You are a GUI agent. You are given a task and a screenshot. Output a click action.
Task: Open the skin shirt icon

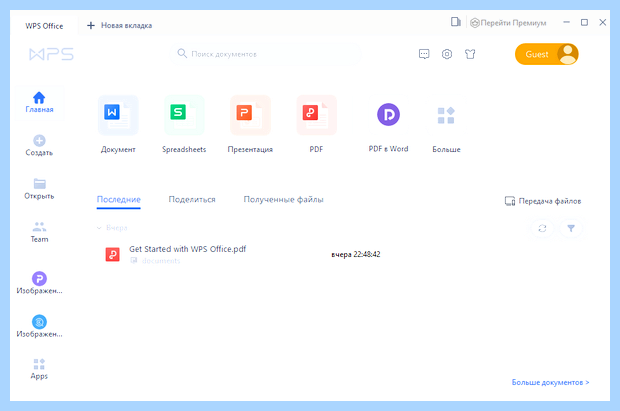tap(470, 54)
